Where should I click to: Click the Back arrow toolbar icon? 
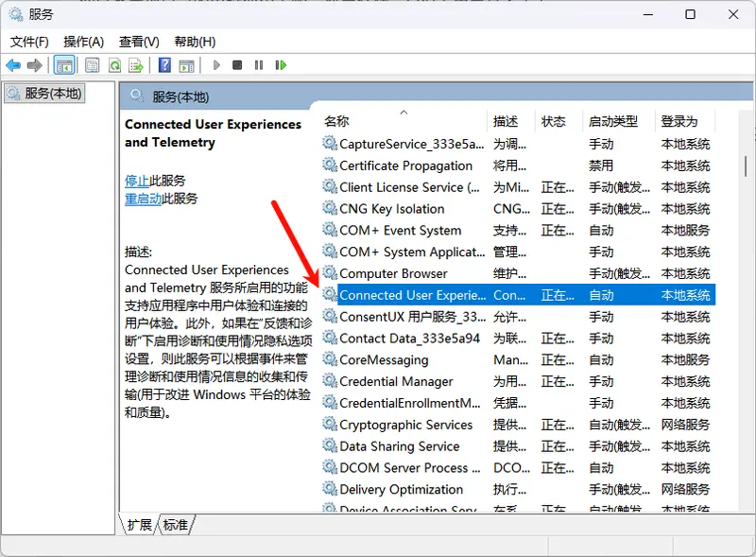pos(13,65)
